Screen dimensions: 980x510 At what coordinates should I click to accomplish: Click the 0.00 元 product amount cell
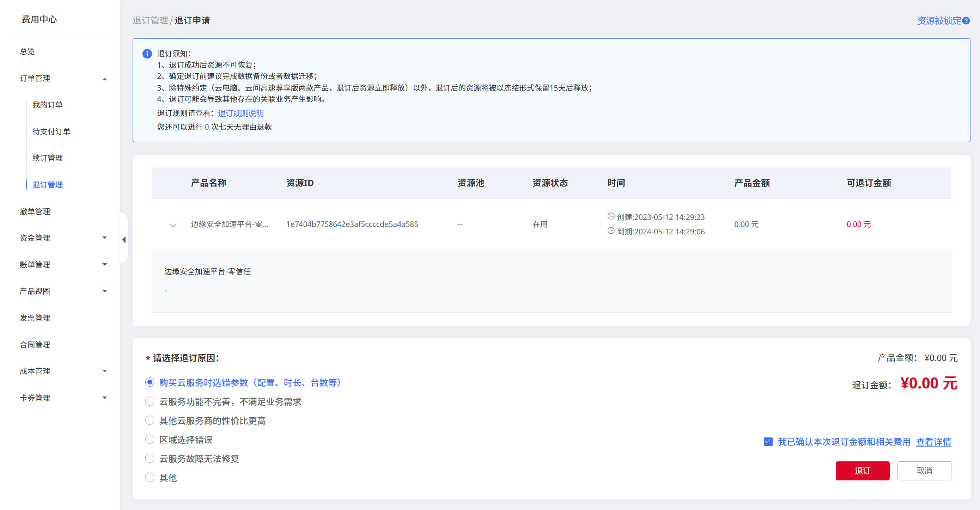[x=746, y=224]
